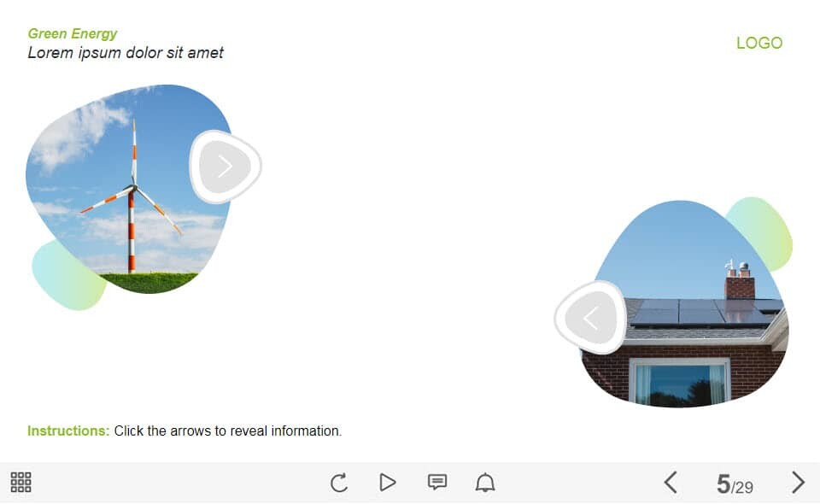Reveal info with left arrow beside solar house
Image resolution: width=820 pixels, height=504 pixels.
point(591,318)
